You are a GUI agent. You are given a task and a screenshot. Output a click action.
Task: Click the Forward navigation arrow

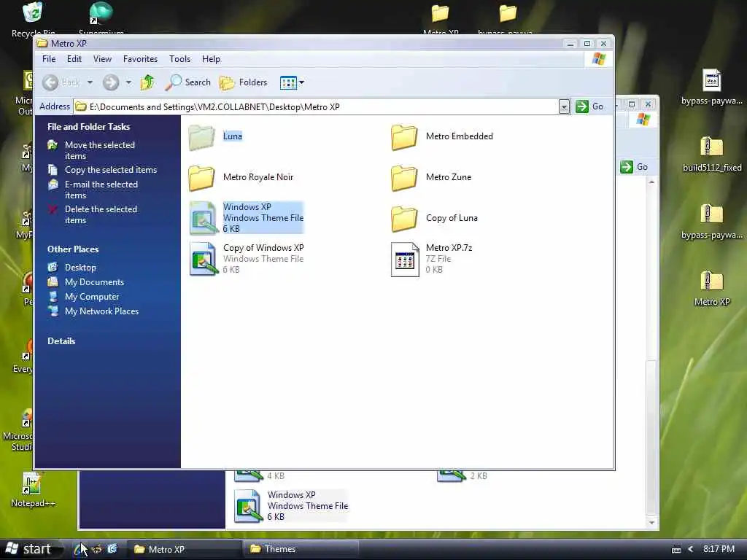pyautogui.click(x=111, y=82)
